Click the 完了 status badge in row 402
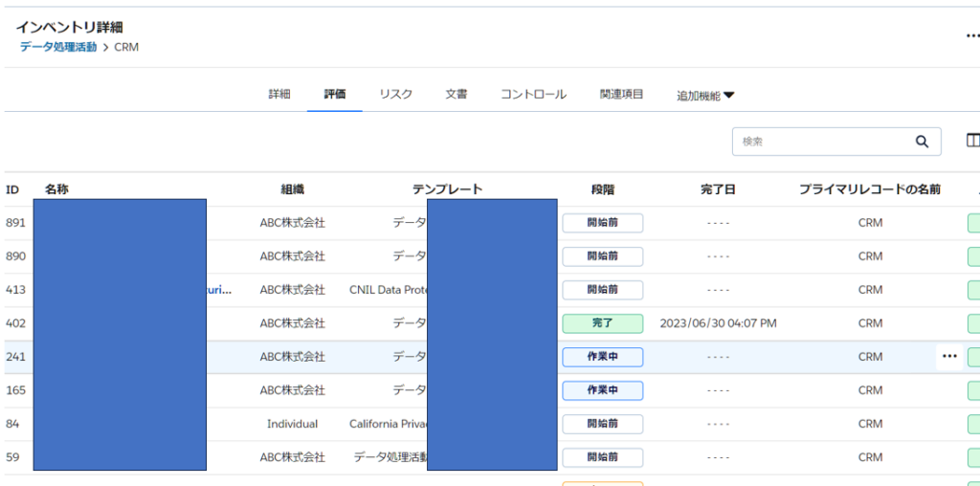The width and height of the screenshot is (980, 486). click(x=602, y=323)
